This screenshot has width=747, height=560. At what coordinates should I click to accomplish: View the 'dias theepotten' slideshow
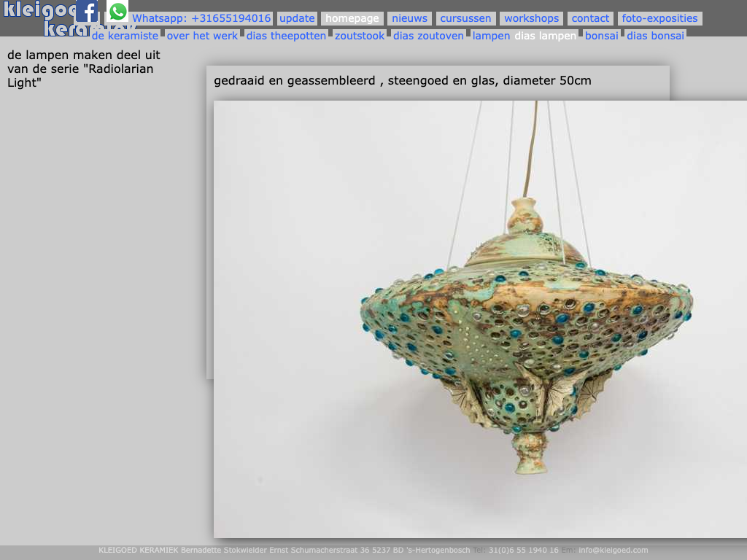[x=286, y=36]
